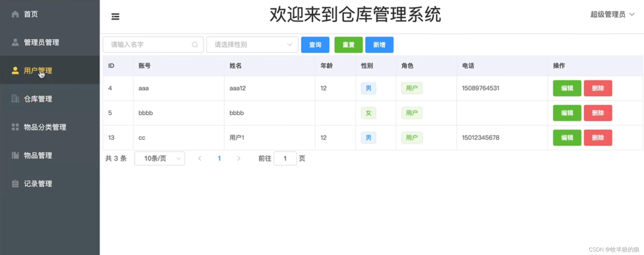Click the home icon beside 首页
Viewport: 644px width, 255px height.
15,14
